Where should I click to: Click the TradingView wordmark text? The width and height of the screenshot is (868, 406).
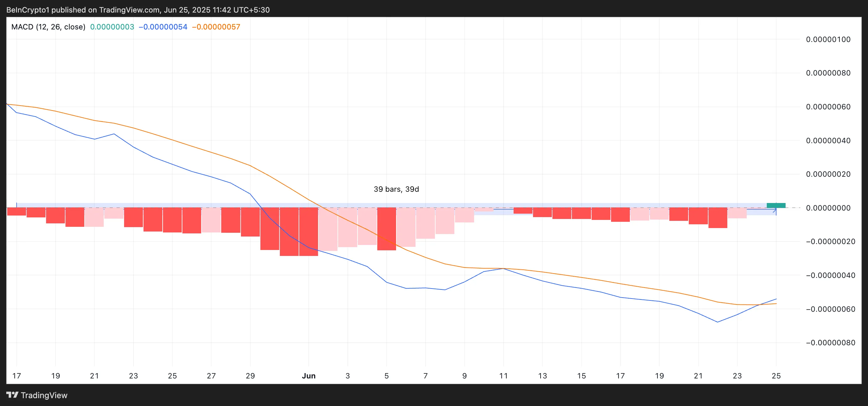pyautogui.click(x=44, y=395)
